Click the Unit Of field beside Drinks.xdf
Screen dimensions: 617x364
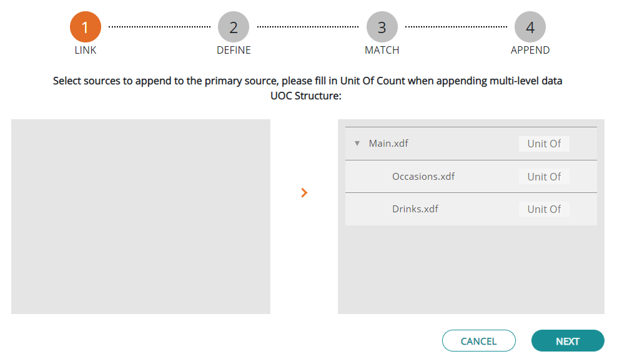(544, 209)
